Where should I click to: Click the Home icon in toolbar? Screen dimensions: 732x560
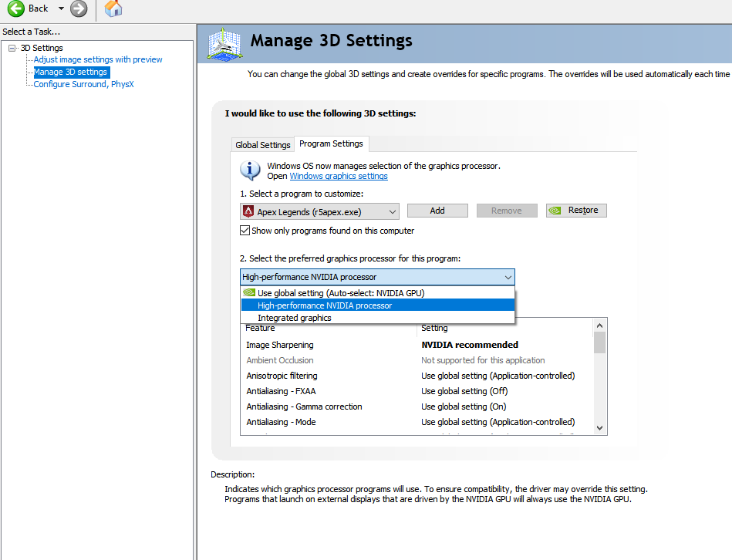click(113, 8)
